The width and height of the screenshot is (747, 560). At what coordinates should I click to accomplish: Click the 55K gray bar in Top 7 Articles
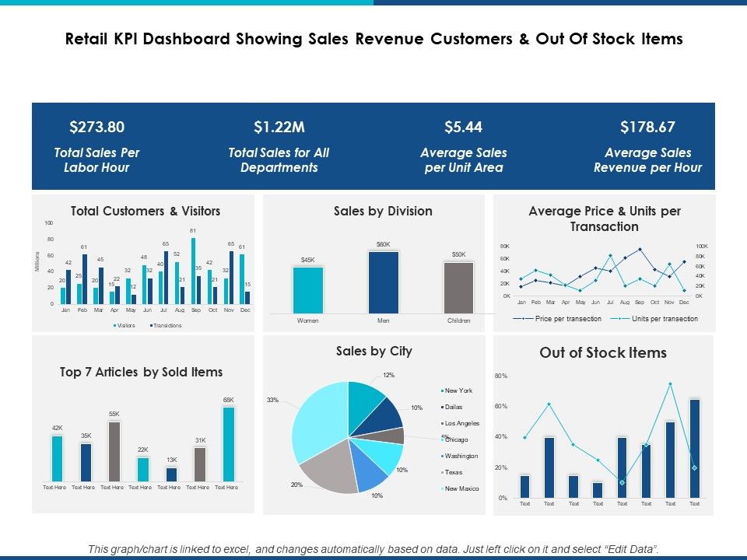tap(114, 451)
